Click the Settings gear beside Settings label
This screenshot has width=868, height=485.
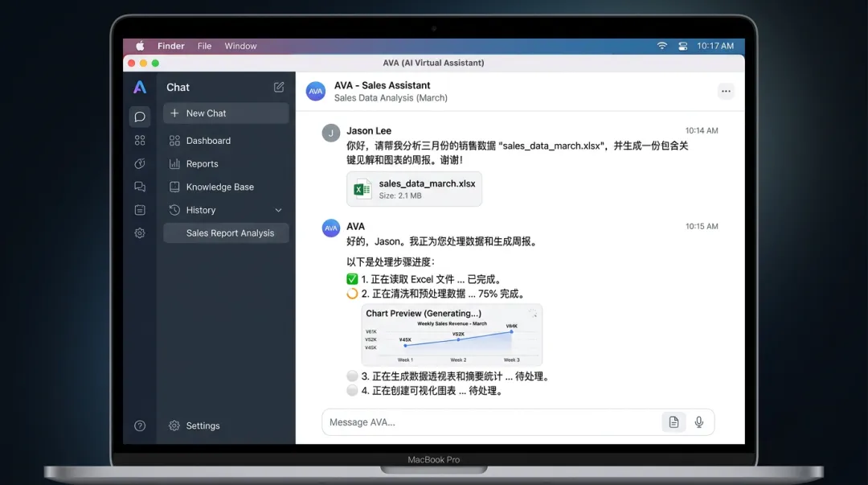pos(174,425)
